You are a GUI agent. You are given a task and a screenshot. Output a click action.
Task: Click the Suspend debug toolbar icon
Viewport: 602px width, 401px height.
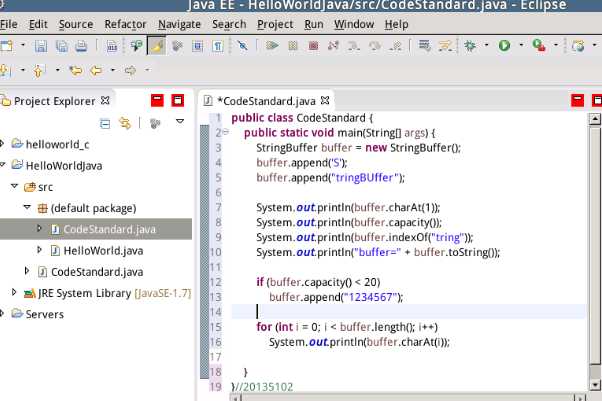[x=293, y=46]
